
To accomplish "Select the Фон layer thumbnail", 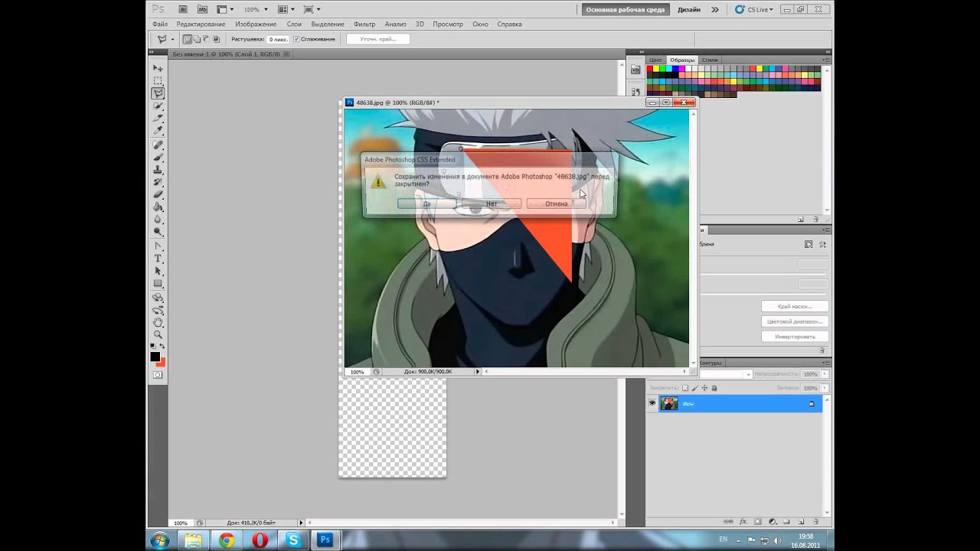I will point(669,403).
